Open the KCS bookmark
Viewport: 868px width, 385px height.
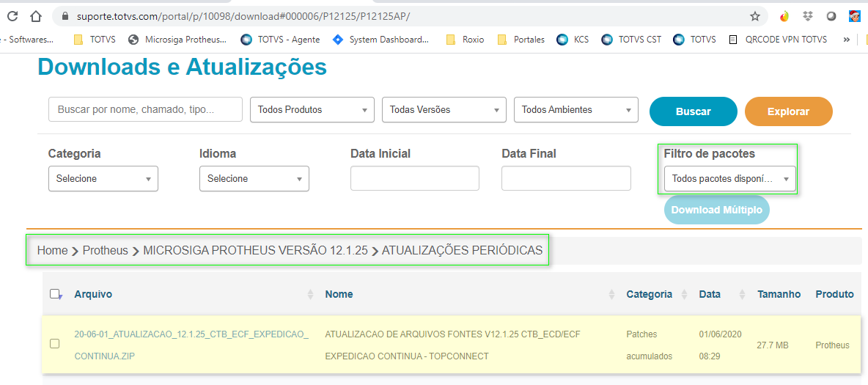coord(573,40)
